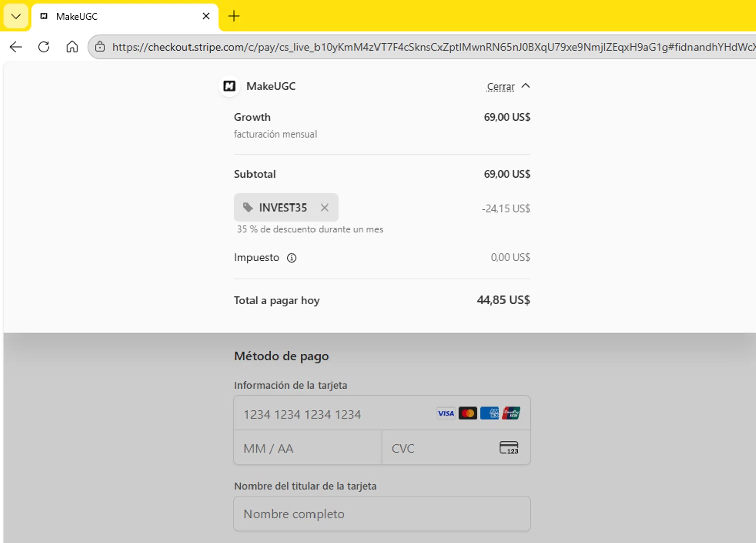
Task: Select the 'Growth' plan name text
Action: point(252,117)
